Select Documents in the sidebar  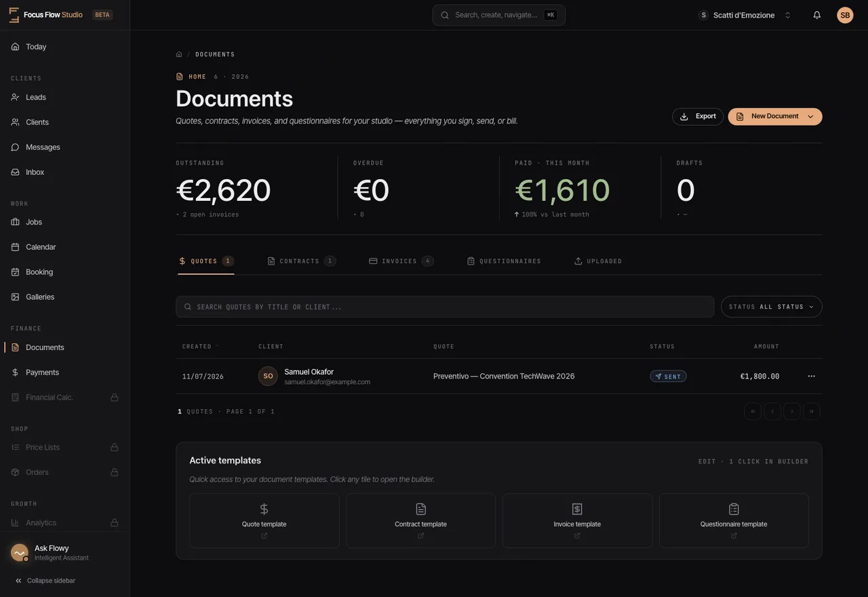(x=64, y=347)
